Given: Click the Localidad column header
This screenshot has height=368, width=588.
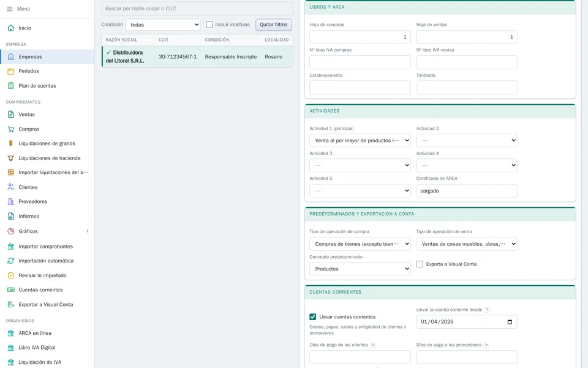Looking at the screenshot, I should [x=277, y=40].
